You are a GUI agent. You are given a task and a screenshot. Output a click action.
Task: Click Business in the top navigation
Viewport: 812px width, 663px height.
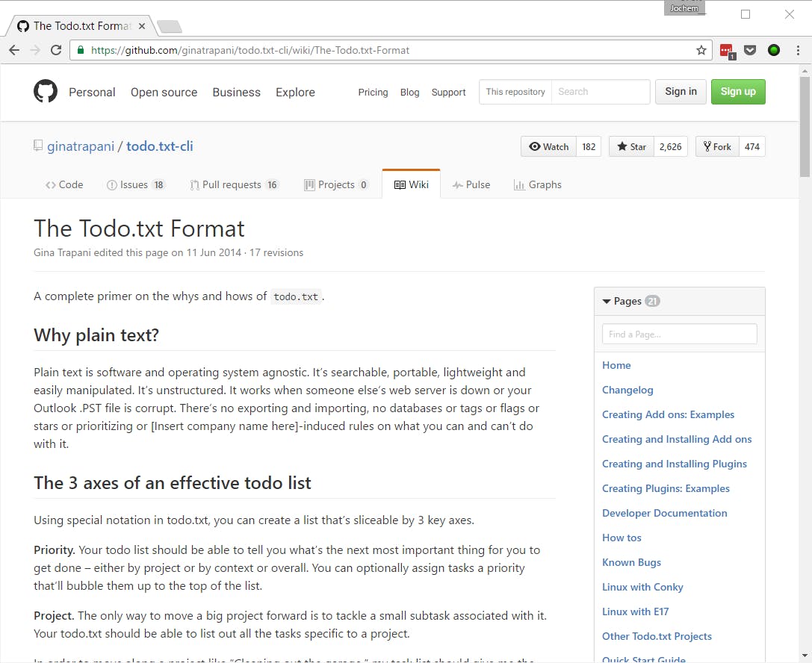(x=236, y=92)
